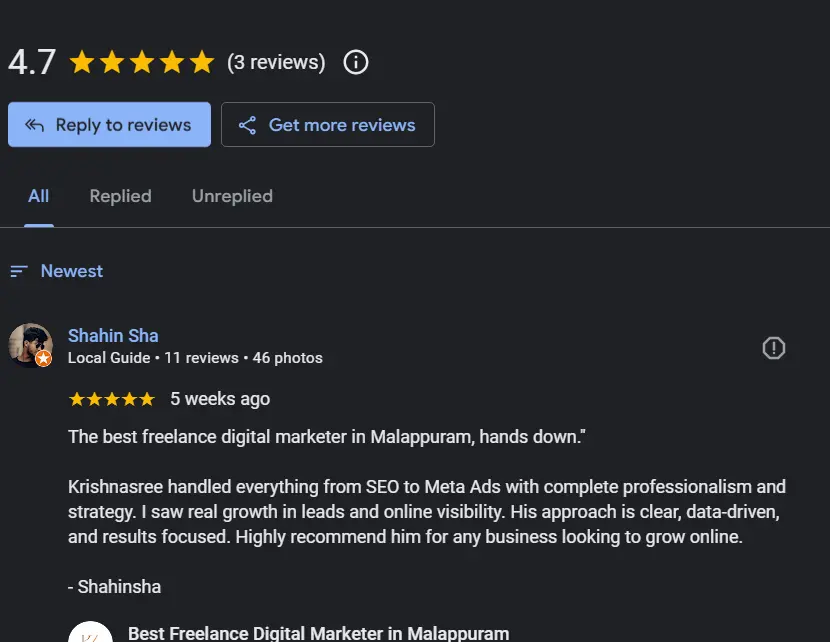Click the Best Freelance Digital Marketer reply name
This screenshot has width=830, height=642.
[318, 633]
